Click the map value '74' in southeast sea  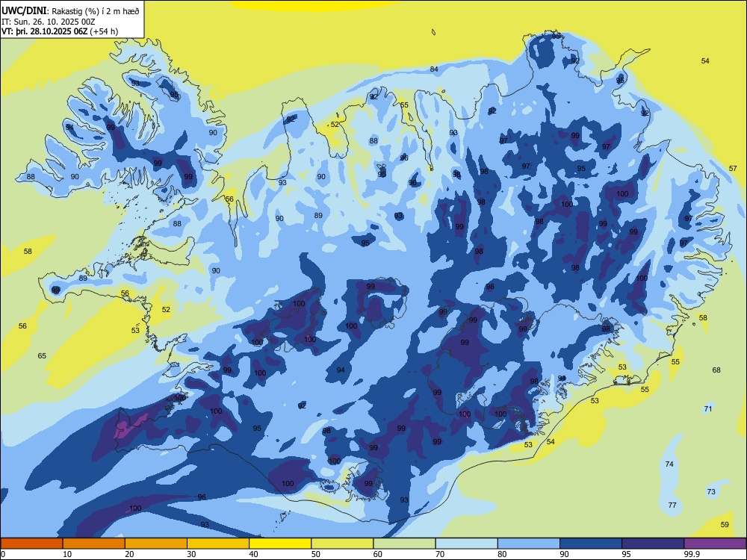[x=669, y=464]
